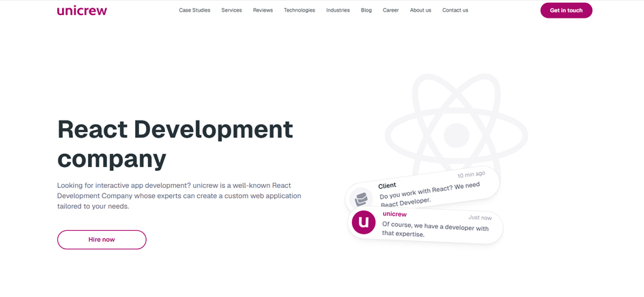Navigate to the Industries section

[338, 10]
